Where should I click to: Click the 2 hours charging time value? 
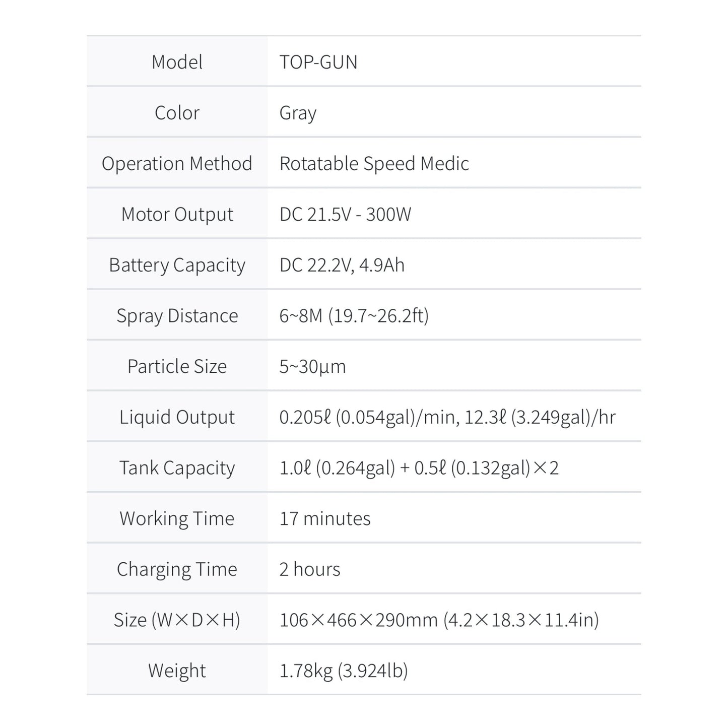click(x=310, y=569)
